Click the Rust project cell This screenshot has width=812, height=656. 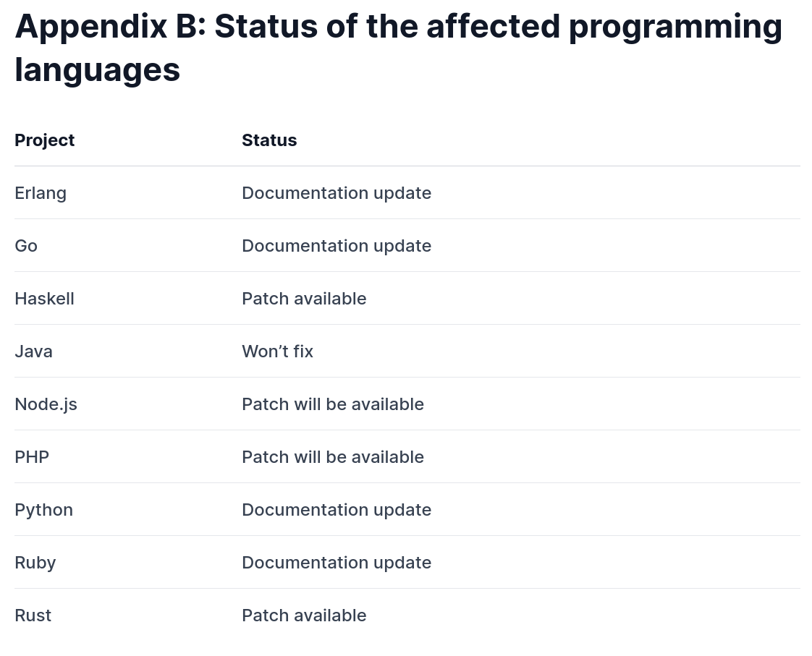tap(33, 615)
